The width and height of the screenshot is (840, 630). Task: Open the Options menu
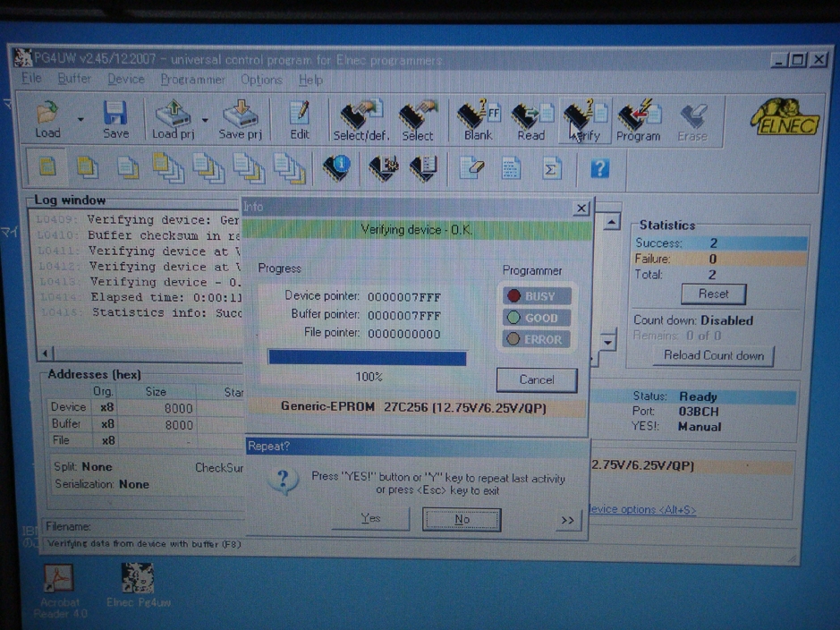261,80
